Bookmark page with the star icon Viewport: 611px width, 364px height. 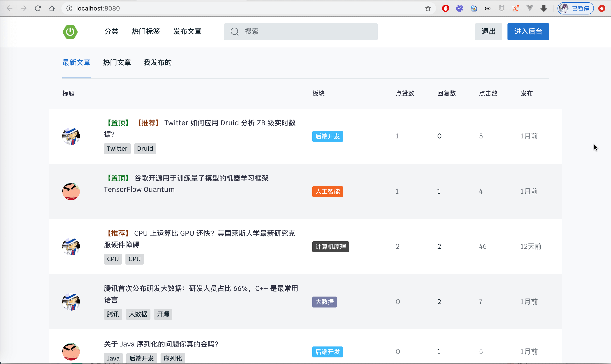428,8
